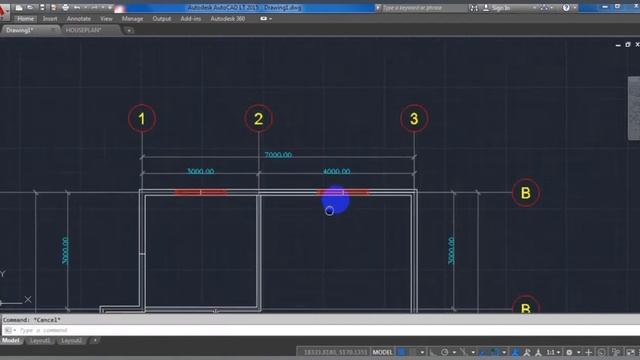640x360 pixels.
Task: Click the add new layout plus button
Action: click(95, 340)
